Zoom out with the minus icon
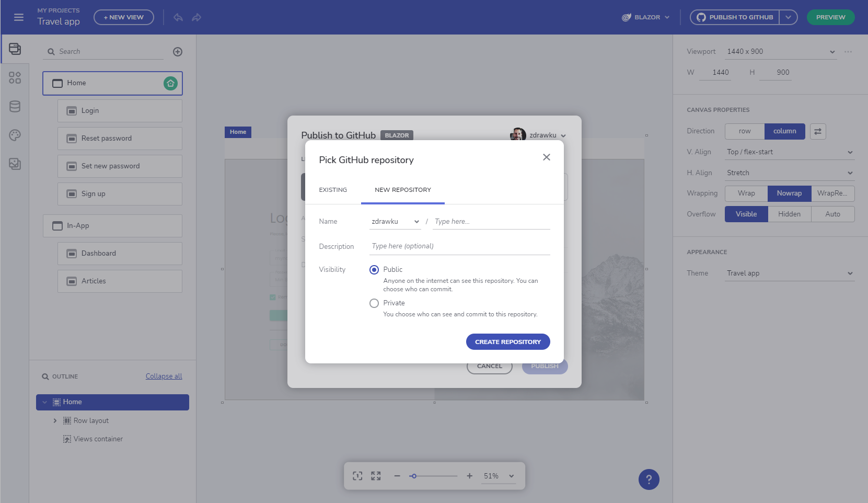Viewport: 868px width, 503px height. [397, 476]
